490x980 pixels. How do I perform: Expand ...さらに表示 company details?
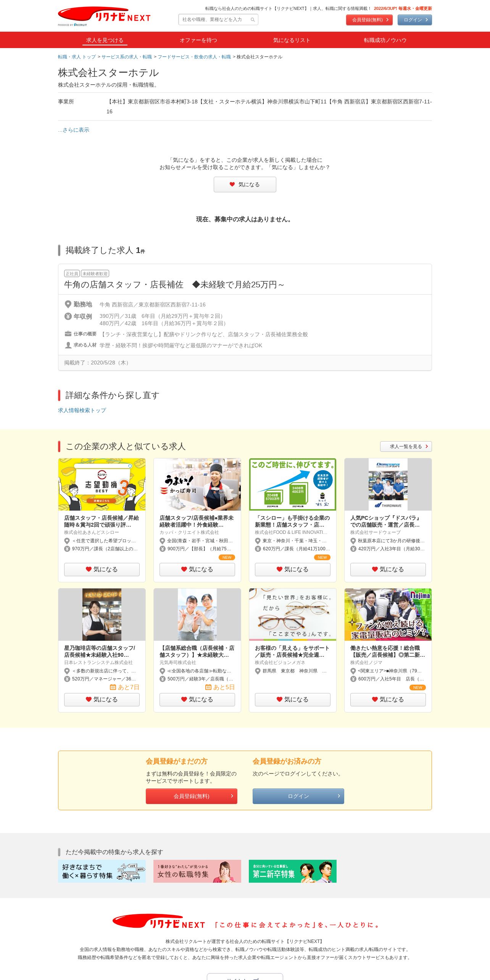click(x=74, y=130)
